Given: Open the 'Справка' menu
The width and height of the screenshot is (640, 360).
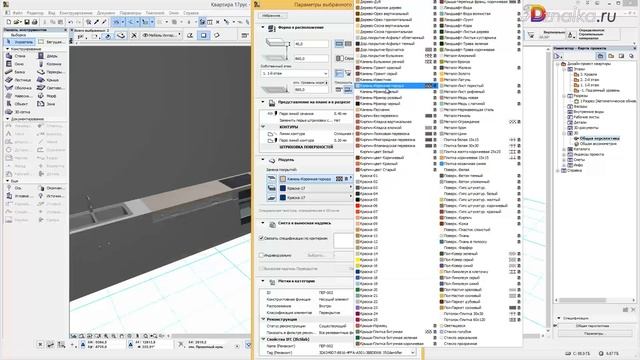Looking at the screenshot, I should pyautogui.click(x=191, y=13).
